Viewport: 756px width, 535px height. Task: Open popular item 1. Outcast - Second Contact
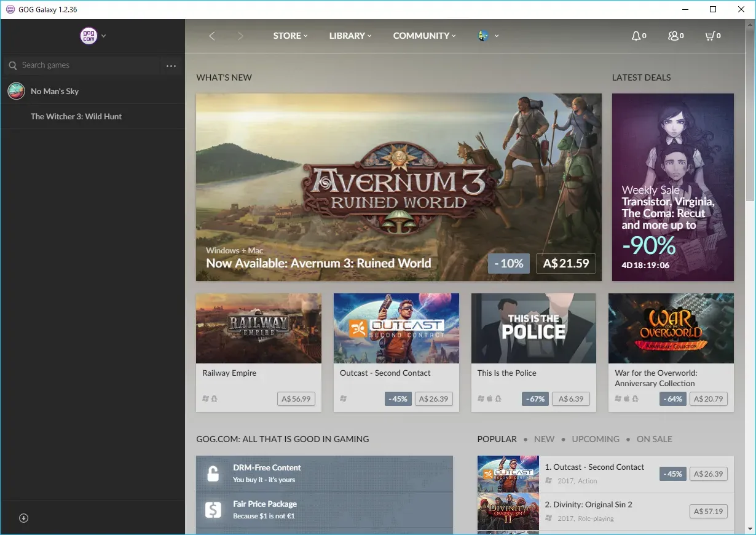coord(605,474)
